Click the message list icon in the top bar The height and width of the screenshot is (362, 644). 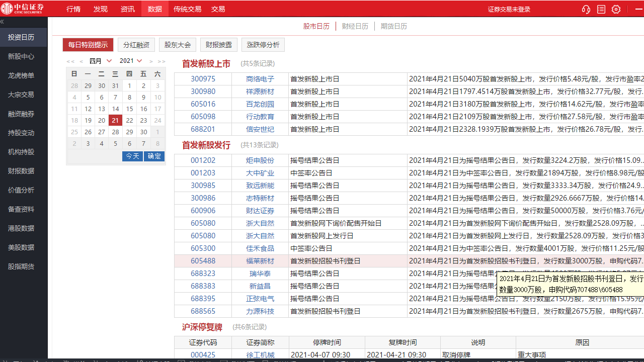601,9
